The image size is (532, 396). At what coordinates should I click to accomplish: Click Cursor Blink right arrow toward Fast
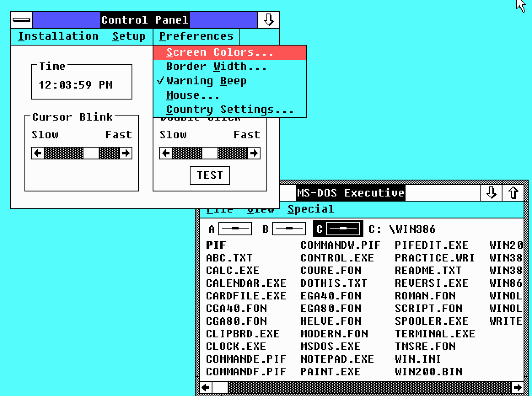tap(126, 153)
